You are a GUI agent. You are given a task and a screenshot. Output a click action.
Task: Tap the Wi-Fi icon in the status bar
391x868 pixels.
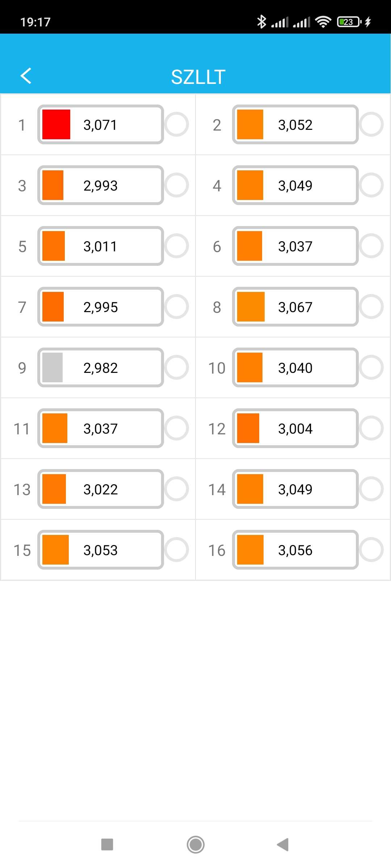pos(323,22)
